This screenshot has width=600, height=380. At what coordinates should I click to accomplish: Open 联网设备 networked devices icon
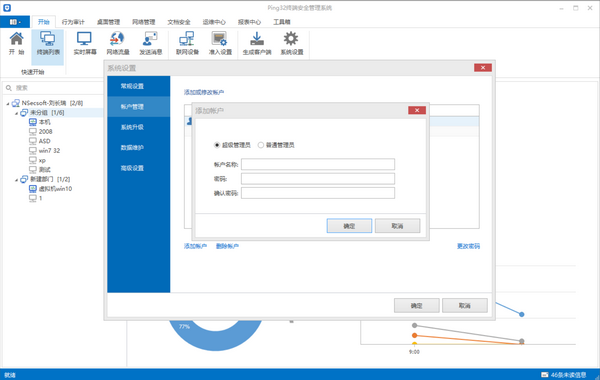pyautogui.click(x=187, y=39)
